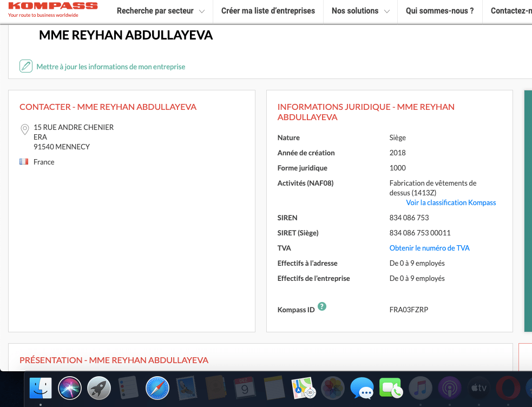Open Safari from the dock
The height and width of the screenshot is (407, 532).
(x=157, y=388)
